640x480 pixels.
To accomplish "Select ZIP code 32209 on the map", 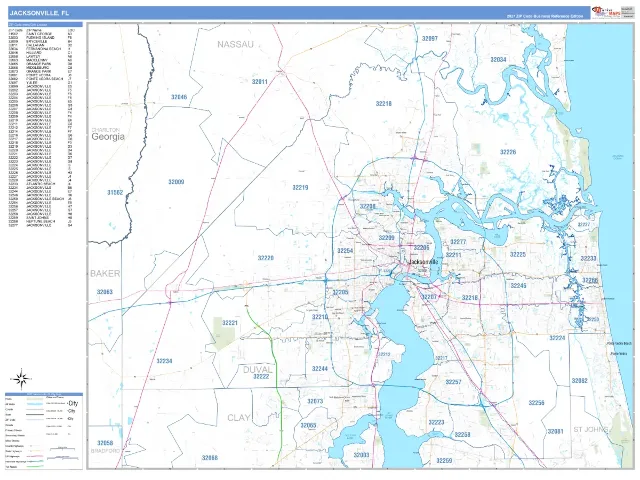I will click(x=386, y=238).
